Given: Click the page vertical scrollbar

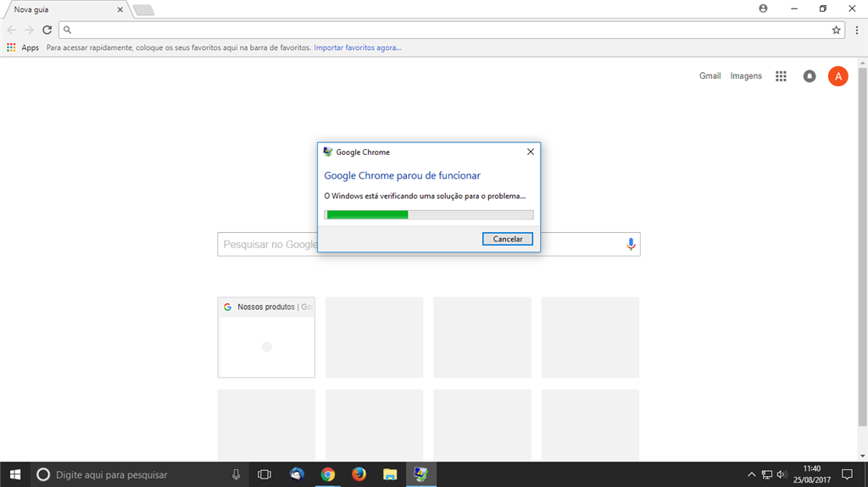Looking at the screenshot, I should pos(862,246).
